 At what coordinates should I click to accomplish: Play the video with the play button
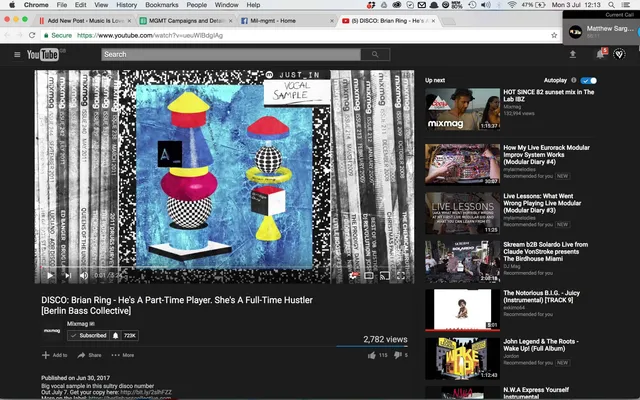[50, 276]
